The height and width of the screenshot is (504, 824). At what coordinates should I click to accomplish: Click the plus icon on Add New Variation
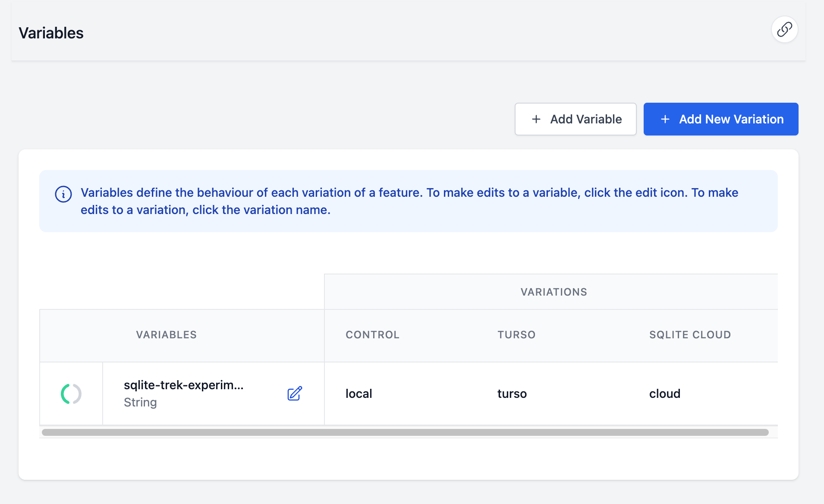point(665,119)
